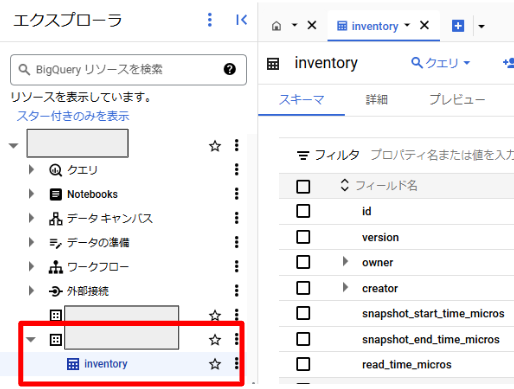Click the home tab icon
Screen dimensions: 514x389
pyautogui.click(x=276, y=26)
